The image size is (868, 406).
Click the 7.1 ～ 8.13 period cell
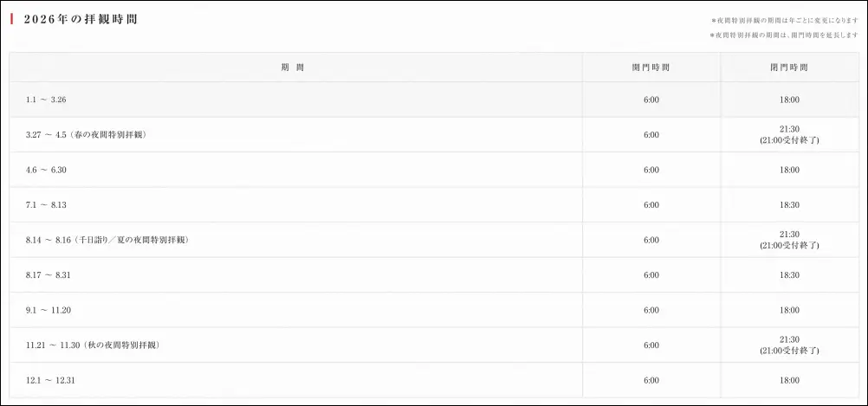[46, 205]
